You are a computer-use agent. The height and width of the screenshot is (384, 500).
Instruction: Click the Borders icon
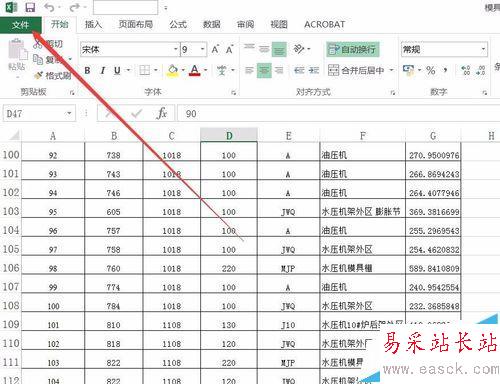(x=144, y=70)
